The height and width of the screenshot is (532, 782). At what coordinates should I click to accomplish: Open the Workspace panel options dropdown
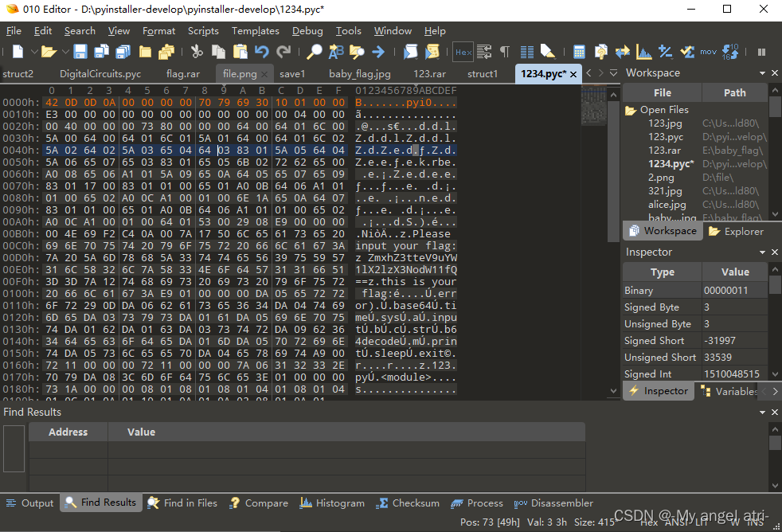[762, 73]
